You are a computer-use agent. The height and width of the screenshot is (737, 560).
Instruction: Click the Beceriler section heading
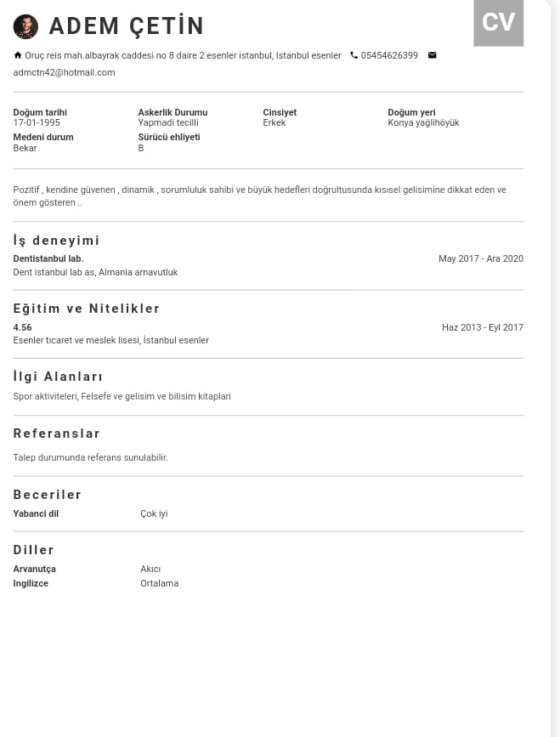pyautogui.click(x=48, y=495)
